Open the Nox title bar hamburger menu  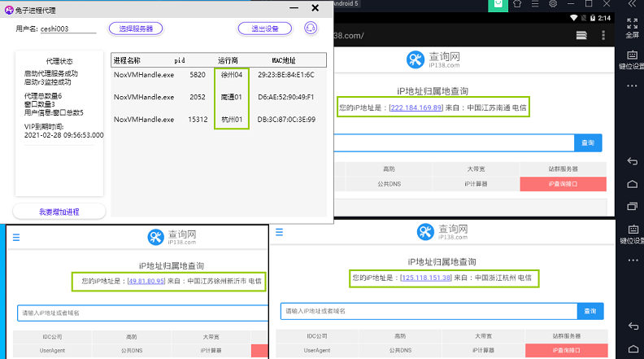pyautogui.click(x=535, y=4)
